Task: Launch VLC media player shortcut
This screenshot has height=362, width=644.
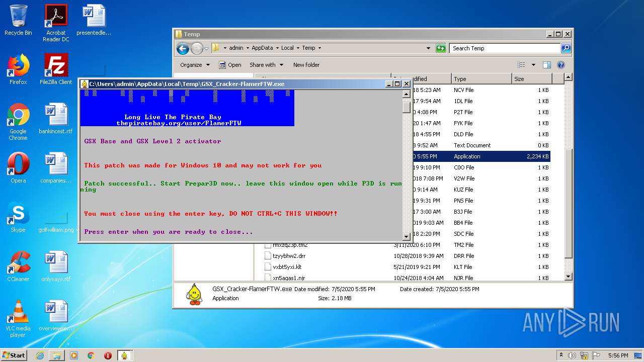Action: [18, 319]
